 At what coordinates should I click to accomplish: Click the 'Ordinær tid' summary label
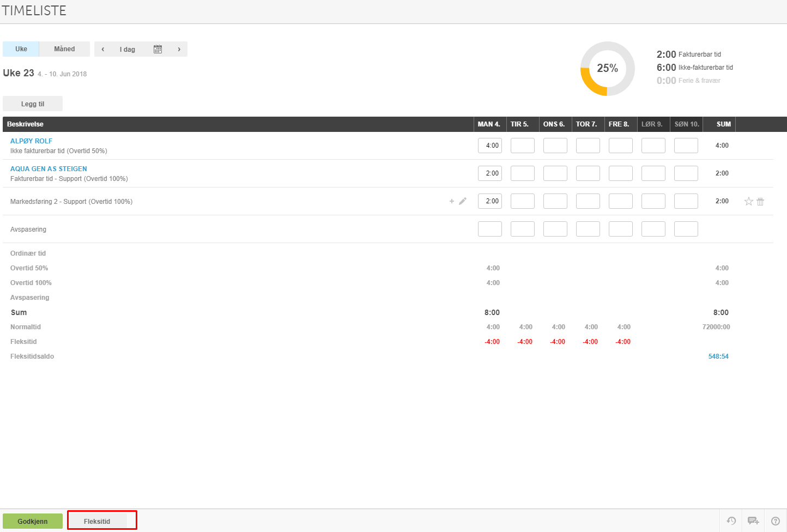pyautogui.click(x=28, y=253)
